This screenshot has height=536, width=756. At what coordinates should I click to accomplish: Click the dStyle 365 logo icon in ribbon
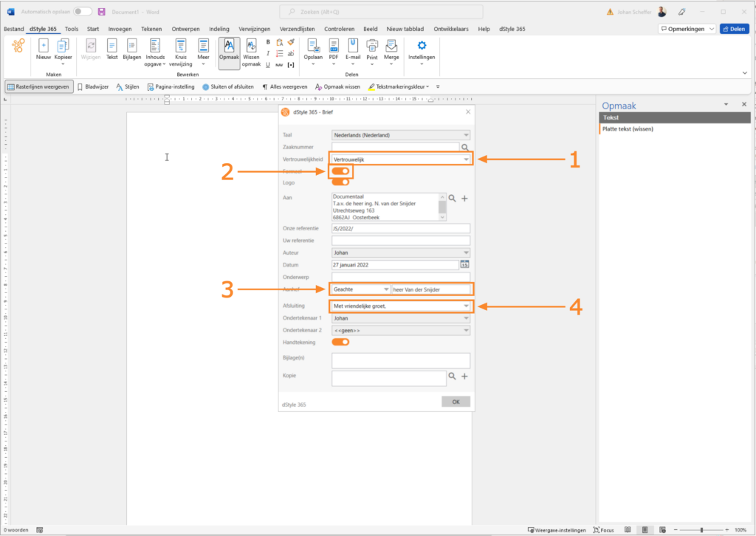click(x=18, y=46)
